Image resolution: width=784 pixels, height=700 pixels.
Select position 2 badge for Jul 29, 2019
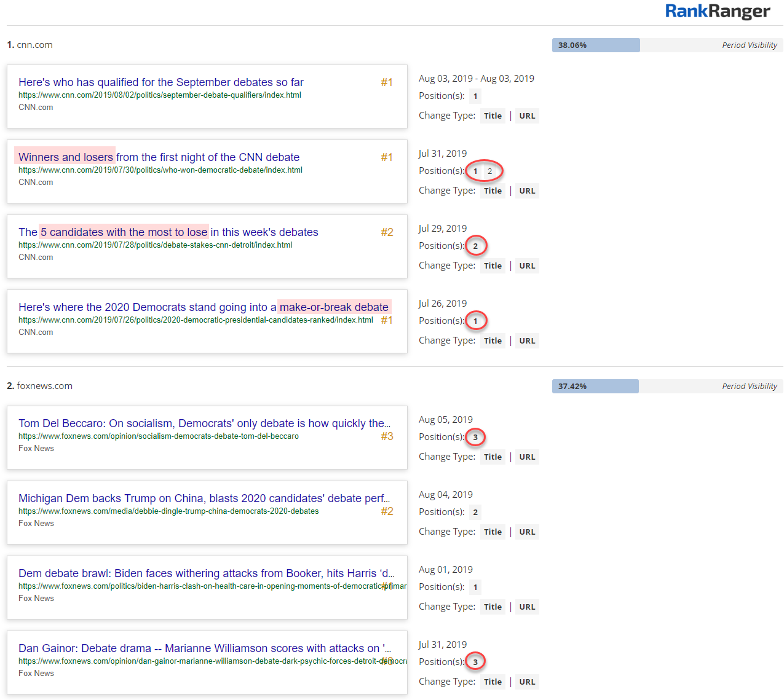coord(475,246)
